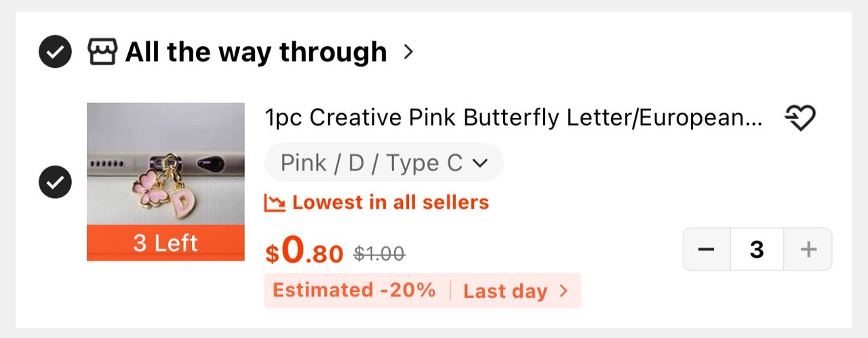This screenshot has height=338, width=868.
Task: Open the All the way through shop link
Action: coord(256,52)
